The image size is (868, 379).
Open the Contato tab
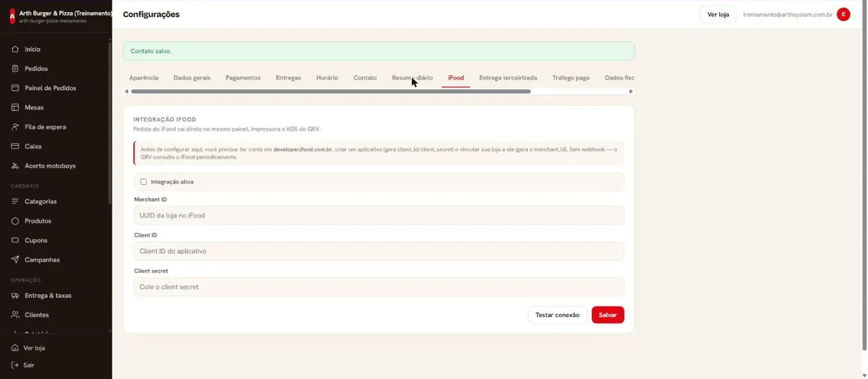[365, 78]
